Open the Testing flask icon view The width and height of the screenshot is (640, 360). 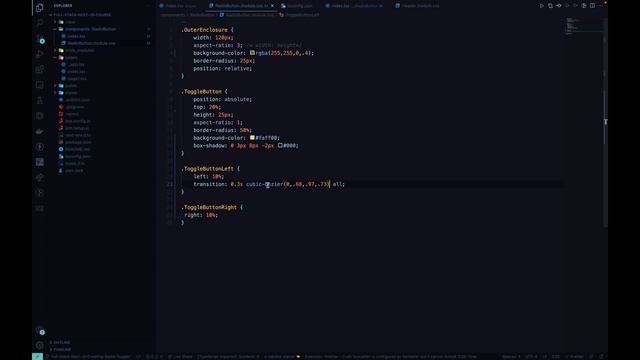40,100
